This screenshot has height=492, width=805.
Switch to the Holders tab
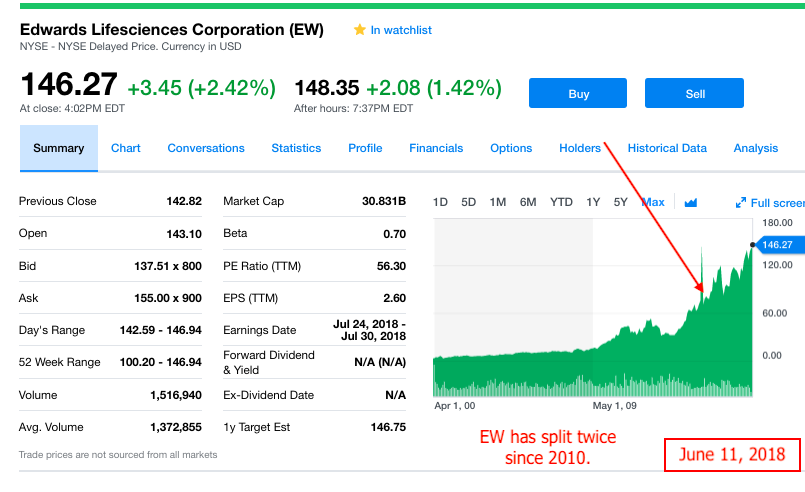click(x=580, y=148)
